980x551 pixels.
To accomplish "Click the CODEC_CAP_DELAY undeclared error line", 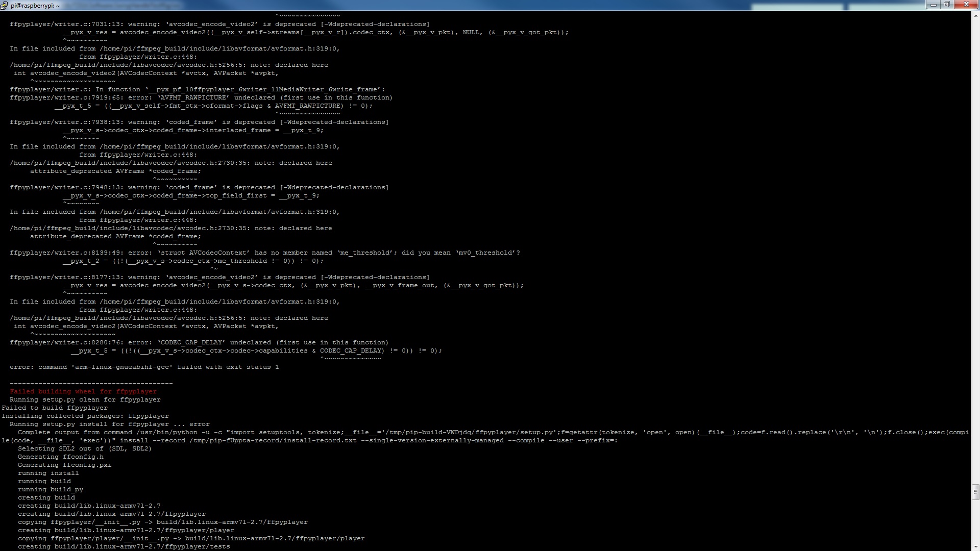I will click(x=199, y=342).
